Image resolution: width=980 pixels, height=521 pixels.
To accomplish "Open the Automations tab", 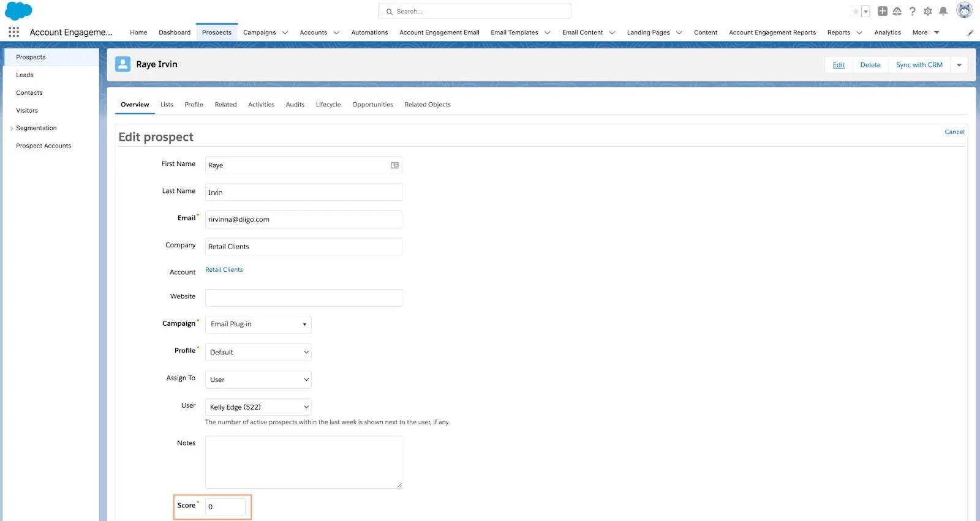I will [x=369, y=32].
